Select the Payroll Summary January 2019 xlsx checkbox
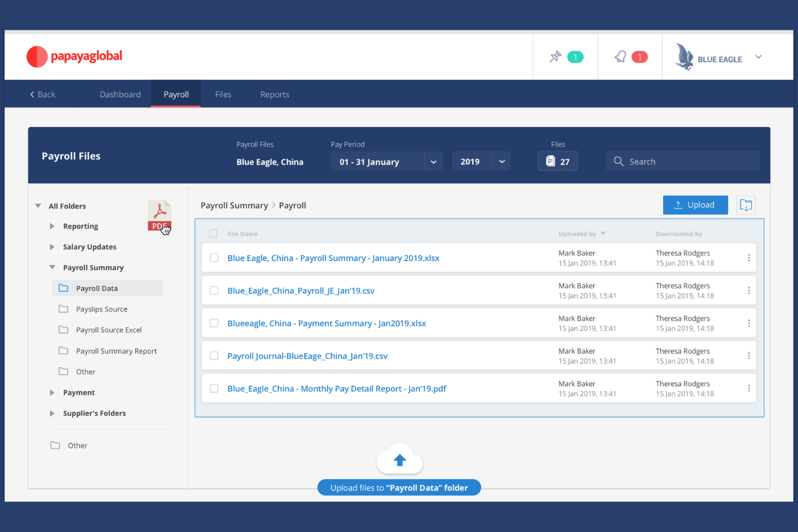 point(214,258)
